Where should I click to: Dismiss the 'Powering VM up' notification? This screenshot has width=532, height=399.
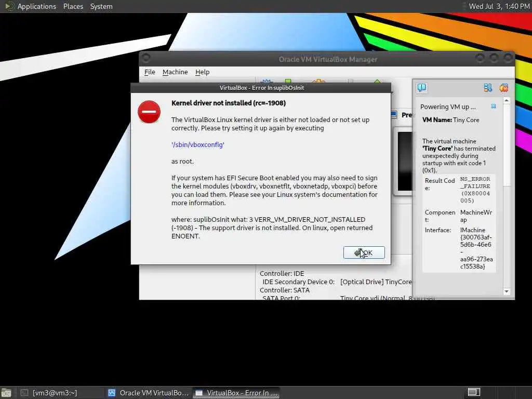[x=494, y=106]
